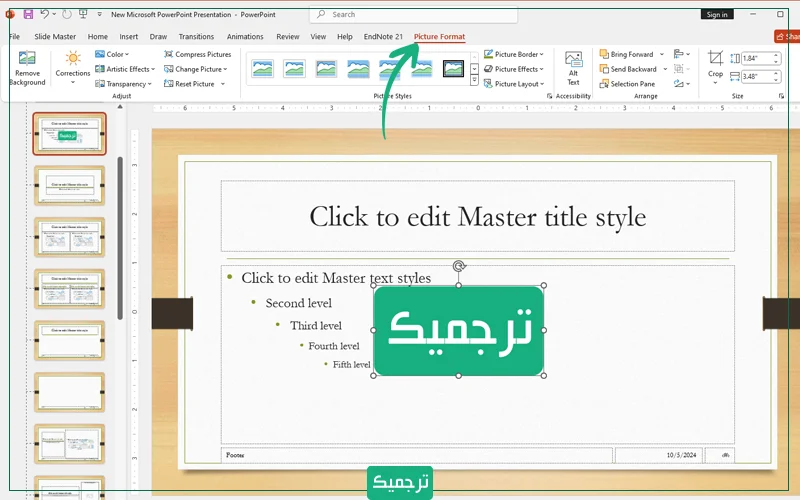Open Change Picture dropdown
This screenshot has width=800, height=500.
coord(195,69)
